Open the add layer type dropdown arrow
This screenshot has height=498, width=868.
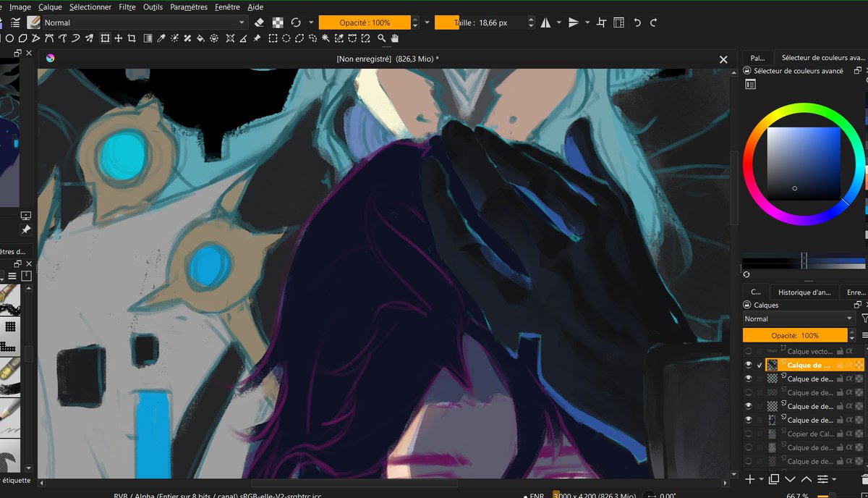761,479
